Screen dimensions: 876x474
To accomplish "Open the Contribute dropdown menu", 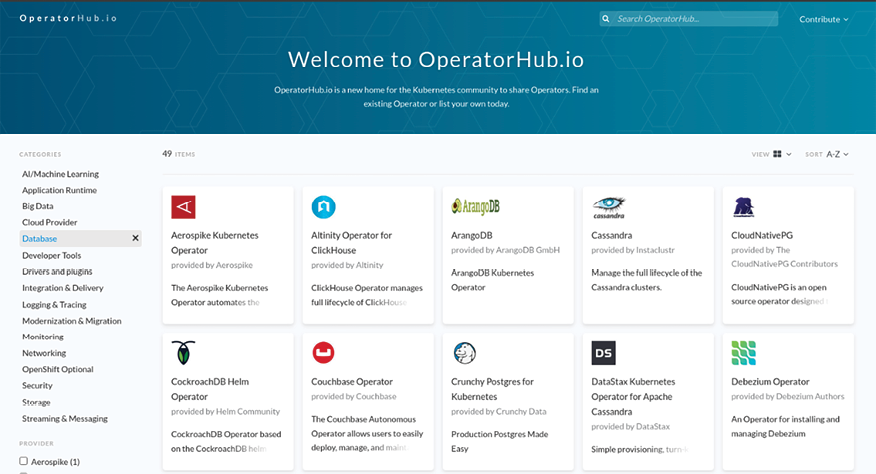I will [823, 19].
